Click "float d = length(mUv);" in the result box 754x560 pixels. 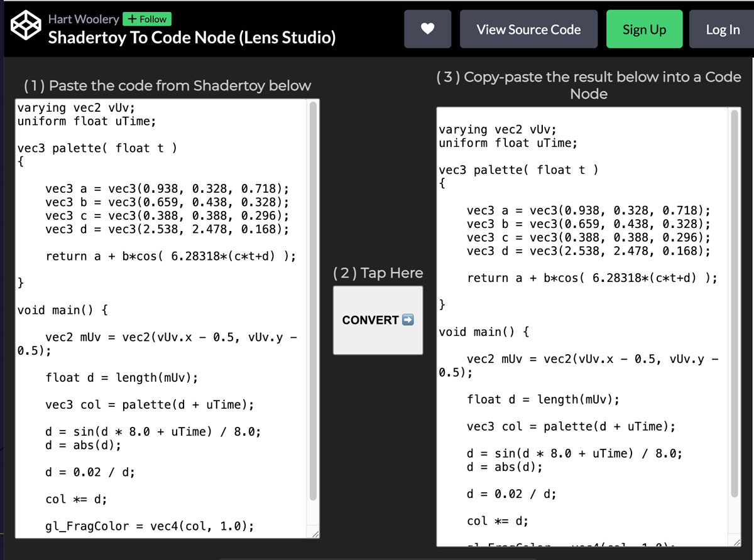(544, 399)
